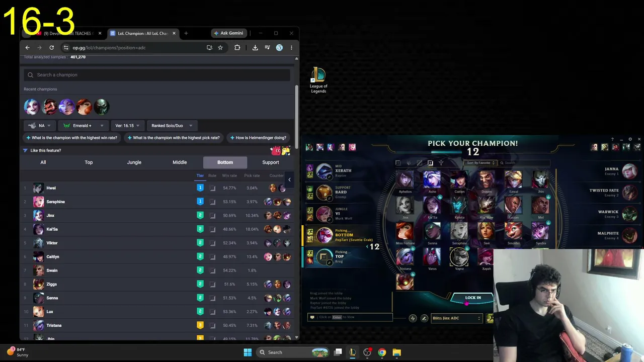Filter champions by support role icon
The image size is (644, 362).
click(x=441, y=163)
